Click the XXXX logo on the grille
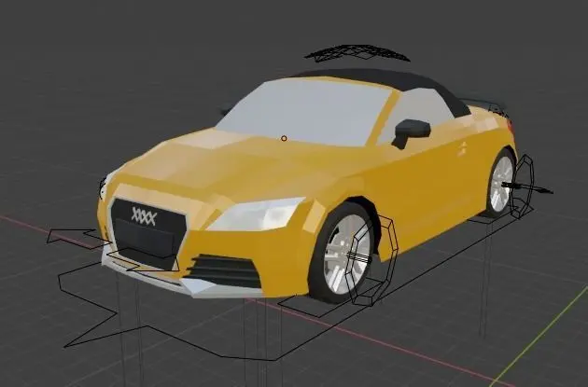588x387 pixels. click(144, 216)
